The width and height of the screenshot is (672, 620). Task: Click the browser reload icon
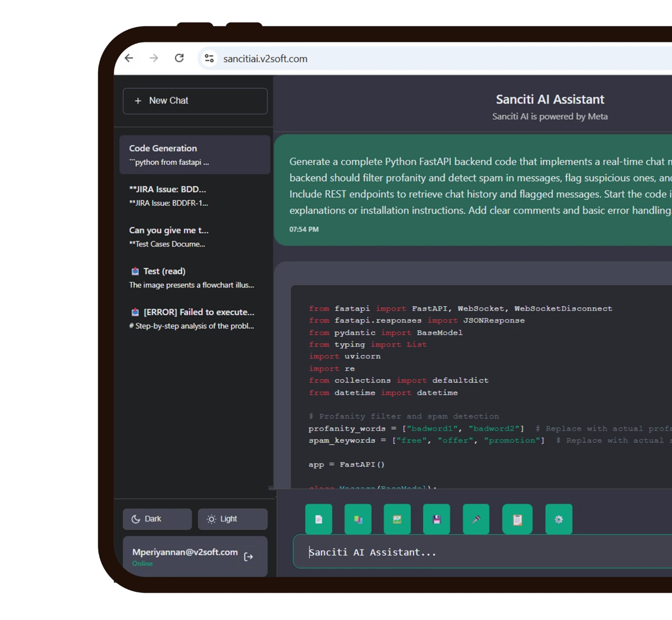(x=179, y=58)
